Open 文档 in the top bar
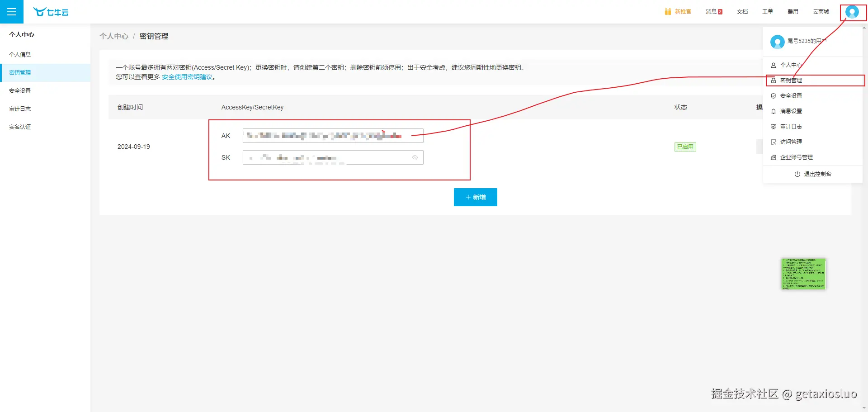Image resolution: width=868 pixels, height=412 pixels. [742, 12]
